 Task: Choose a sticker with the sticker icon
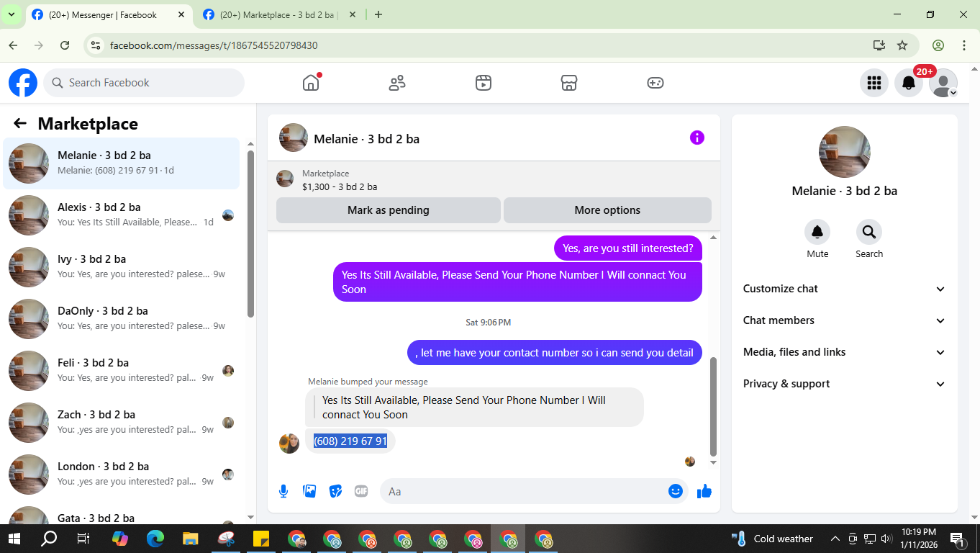coord(335,491)
